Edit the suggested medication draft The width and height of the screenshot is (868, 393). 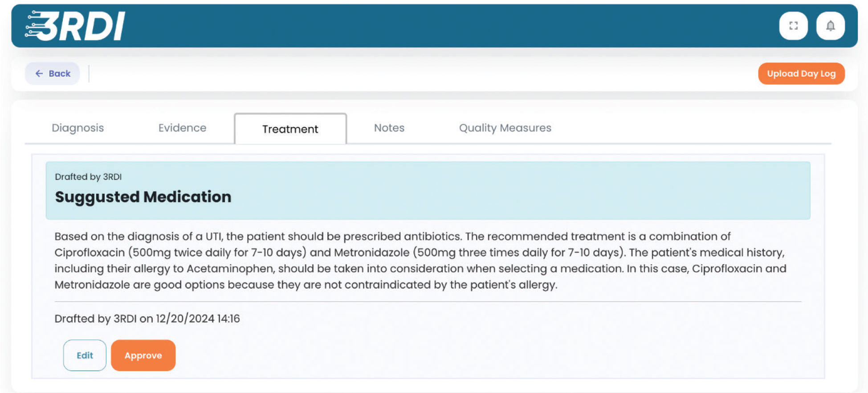point(85,355)
